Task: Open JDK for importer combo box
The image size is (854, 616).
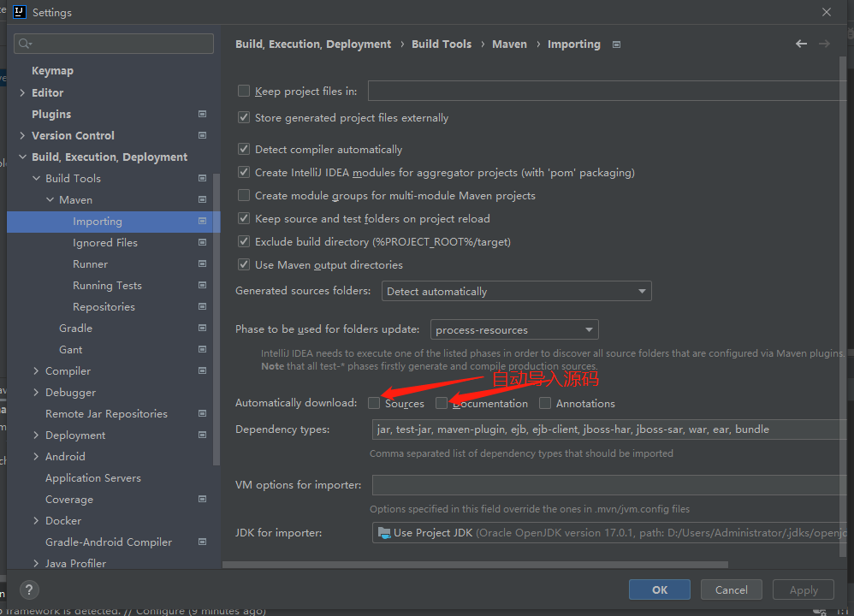Action: coord(609,533)
